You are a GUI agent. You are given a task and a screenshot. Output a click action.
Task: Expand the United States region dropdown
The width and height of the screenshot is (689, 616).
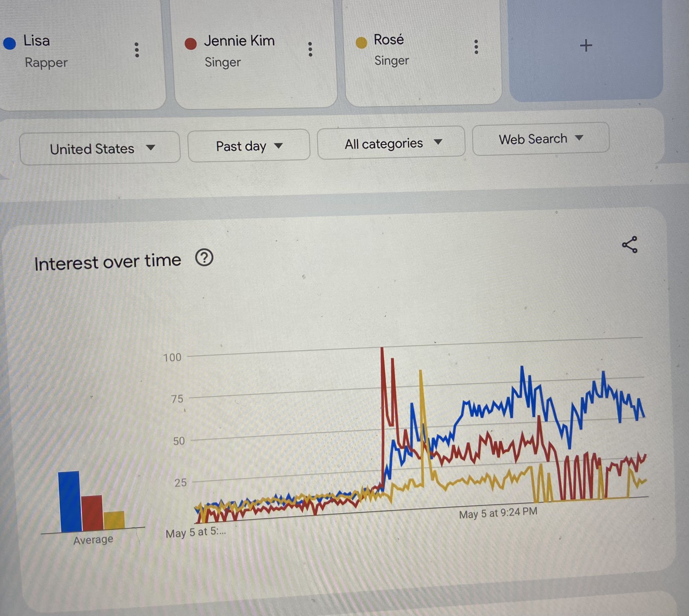pyautogui.click(x=100, y=148)
